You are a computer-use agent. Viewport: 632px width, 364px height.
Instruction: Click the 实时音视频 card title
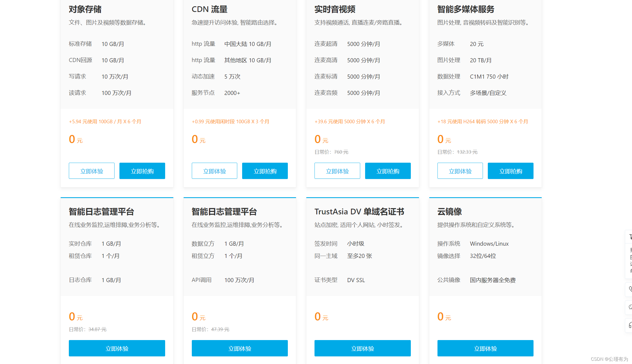tap(335, 9)
